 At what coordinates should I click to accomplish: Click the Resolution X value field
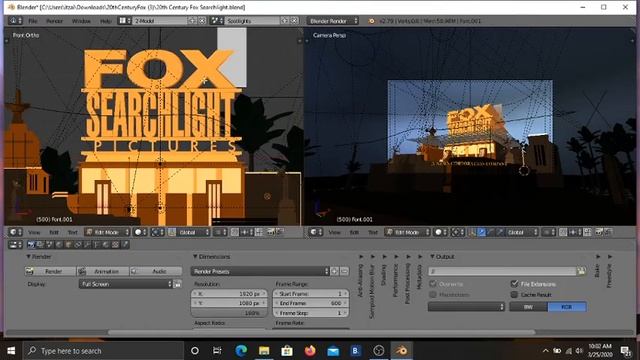(229, 293)
